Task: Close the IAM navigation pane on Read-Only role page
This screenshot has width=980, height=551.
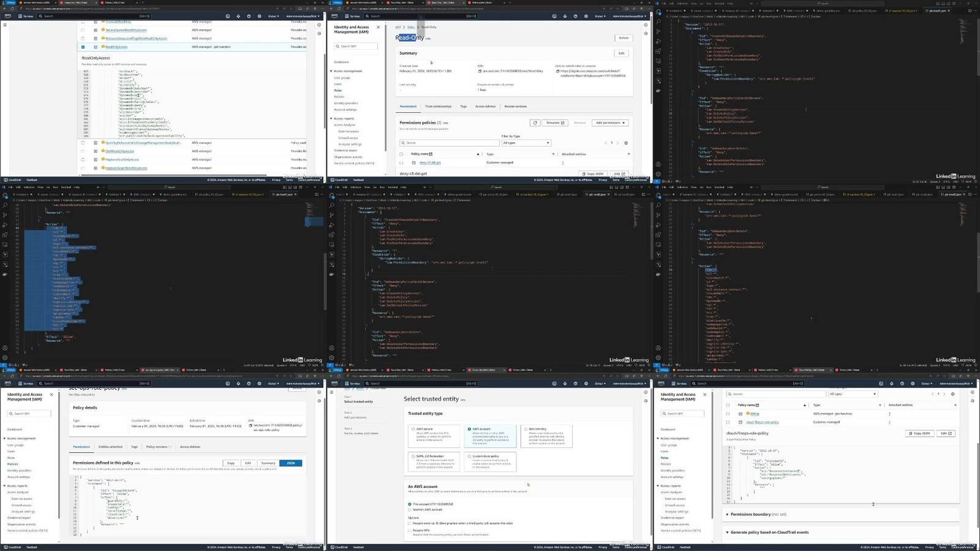Action: 378,27
